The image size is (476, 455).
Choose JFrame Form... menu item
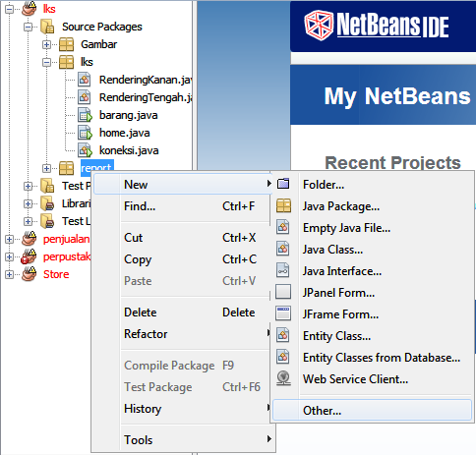(372, 314)
